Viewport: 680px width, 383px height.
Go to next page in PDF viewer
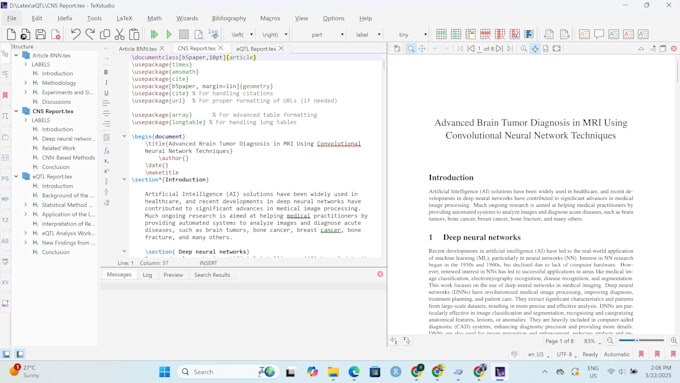(x=500, y=49)
